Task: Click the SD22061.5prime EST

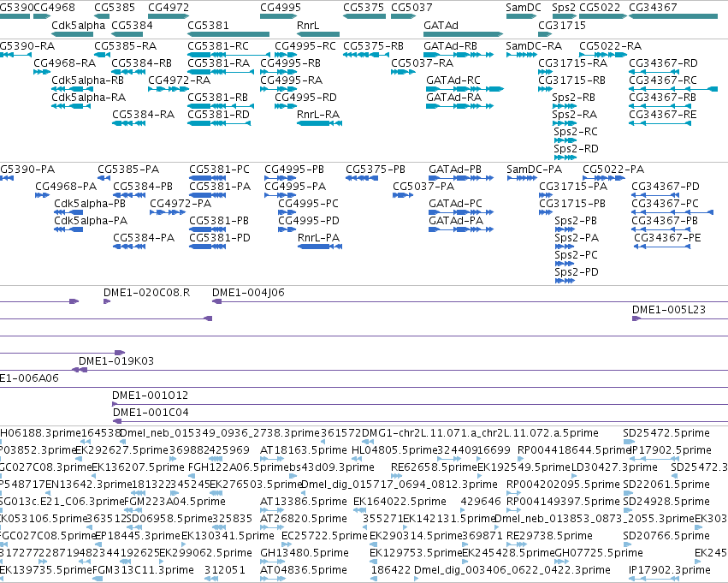Action: pos(626,493)
